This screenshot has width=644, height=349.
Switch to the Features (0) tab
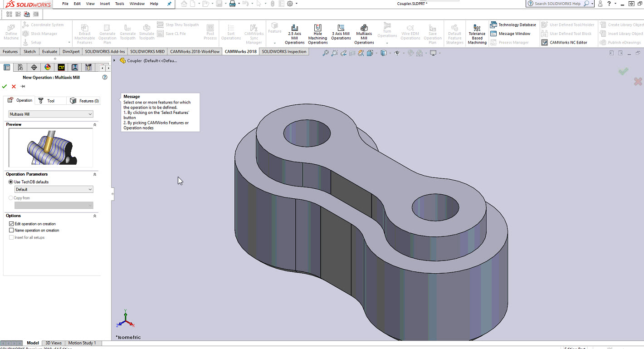pyautogui.click(x=84, y=101)
